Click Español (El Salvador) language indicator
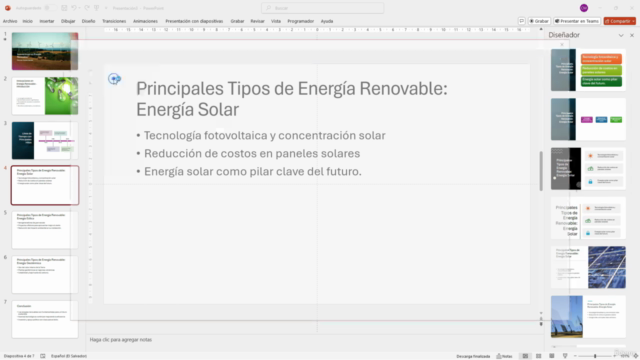Viewport: 640px width, 360px height. pyautogui.click(x=69, y=356)
